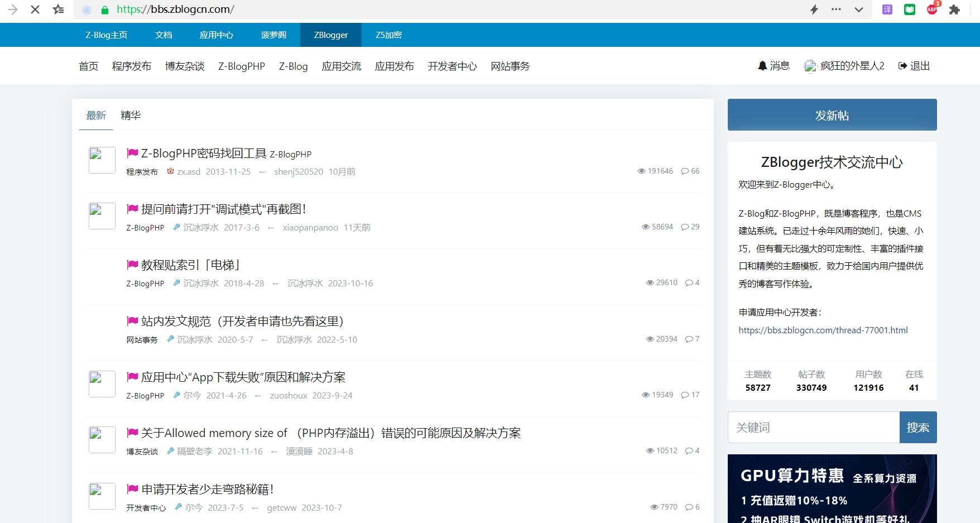Expand the address bar chevron dropdown
This screenshot has height=523, width=980.
(859, 9)
